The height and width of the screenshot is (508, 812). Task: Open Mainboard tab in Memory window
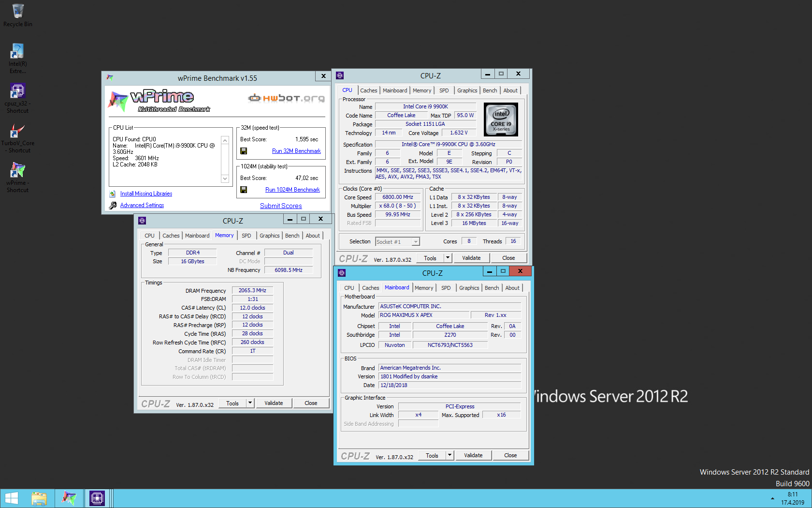[x=197, y=236]
